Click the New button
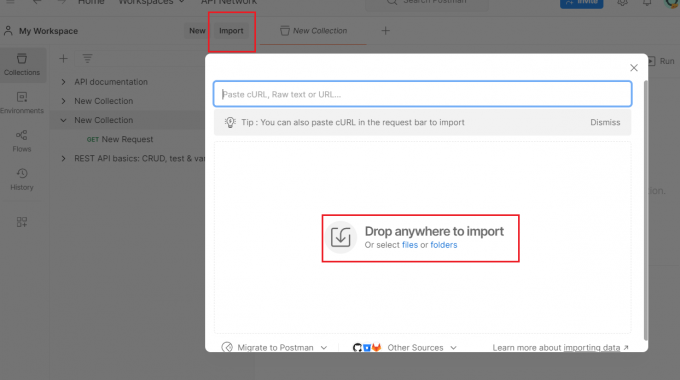This screenshot has height=380, width=680. (197, 31)
